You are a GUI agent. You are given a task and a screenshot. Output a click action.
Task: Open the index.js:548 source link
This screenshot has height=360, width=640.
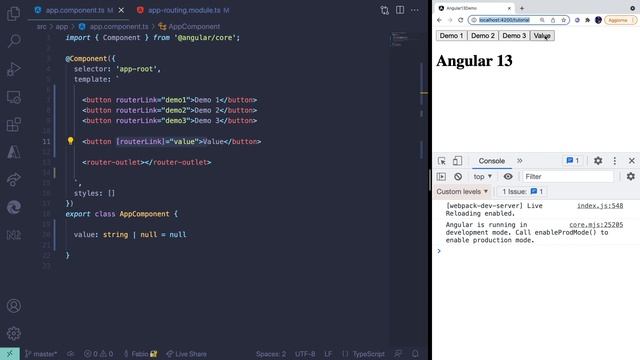tap(600, 206)
